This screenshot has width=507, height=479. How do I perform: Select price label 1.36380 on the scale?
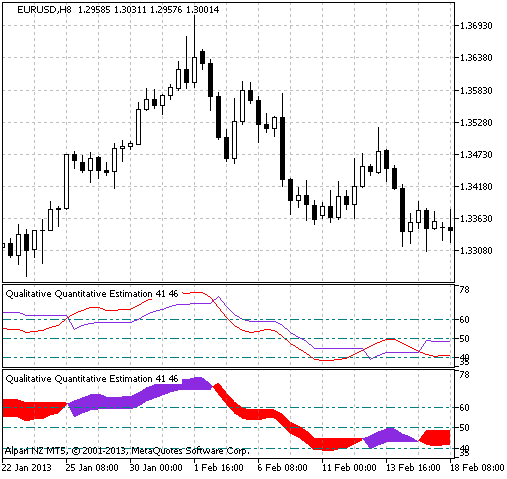[x=476, y=58]
